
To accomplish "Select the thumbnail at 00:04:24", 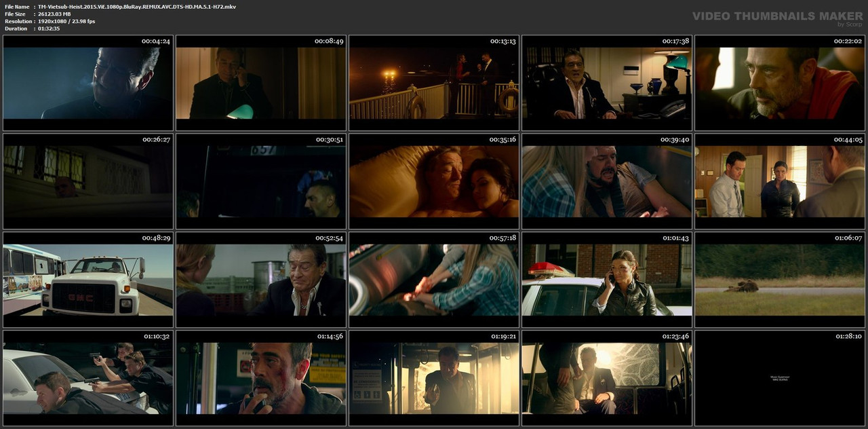I will (x=88, y=83).
